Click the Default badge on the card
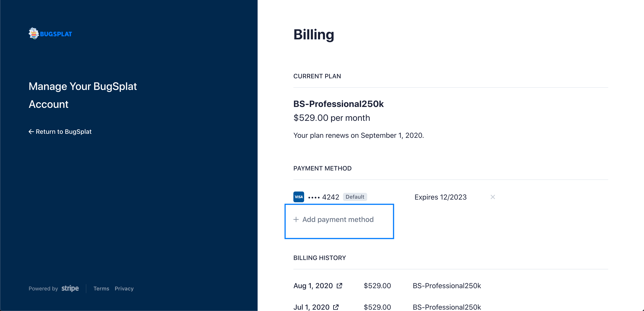The height and width of the screenshot is (311, 644). coord(354,197)
